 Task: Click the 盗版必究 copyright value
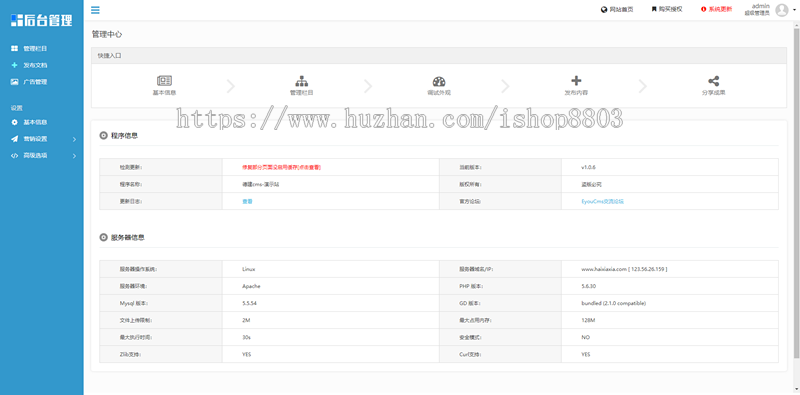coord(591,184)
